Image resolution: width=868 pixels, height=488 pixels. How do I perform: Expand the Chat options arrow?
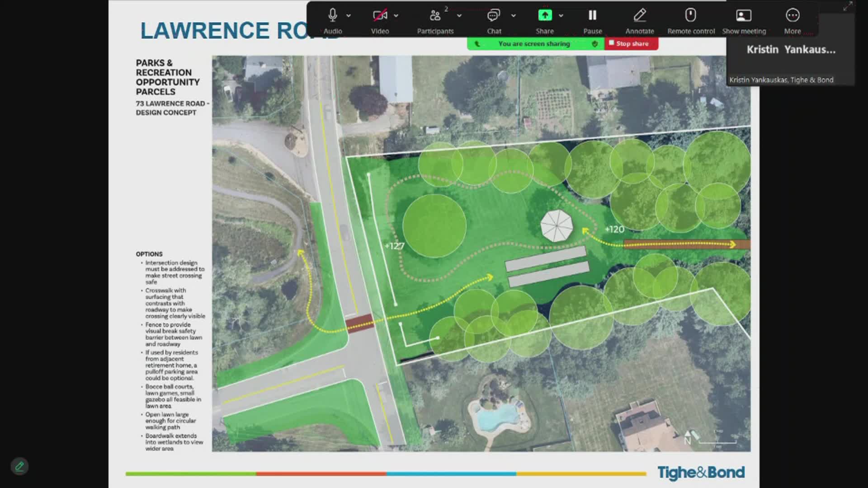tap(514, 15)
